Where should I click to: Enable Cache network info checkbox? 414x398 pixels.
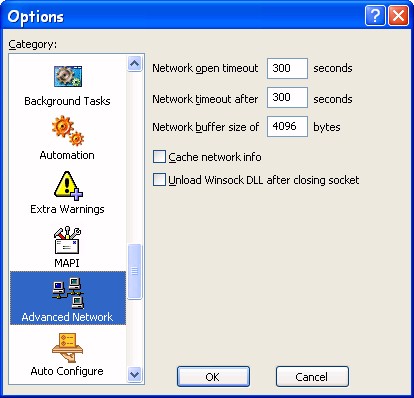tap(159, 157)
